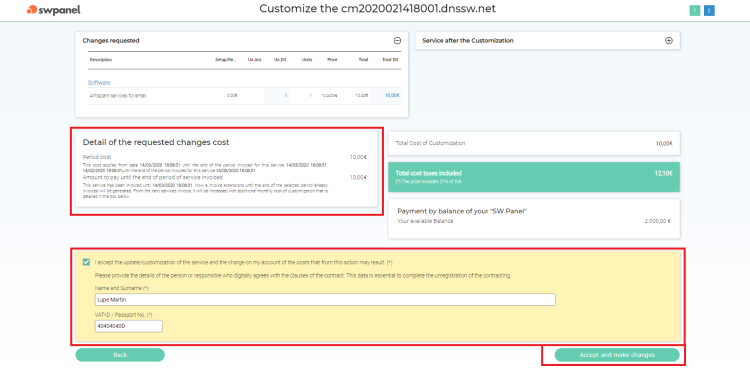Untick the accept update/customization checkbox

coord(86,262)
